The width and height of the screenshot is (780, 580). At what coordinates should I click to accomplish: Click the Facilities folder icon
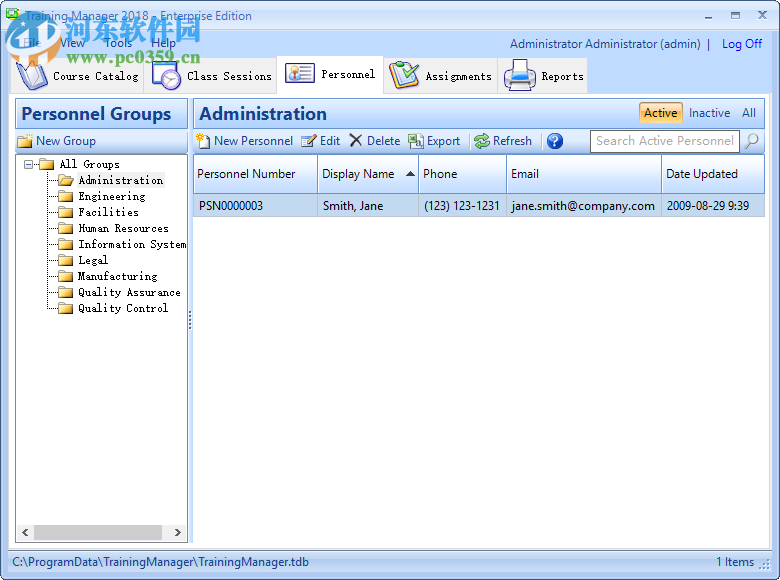66,212
